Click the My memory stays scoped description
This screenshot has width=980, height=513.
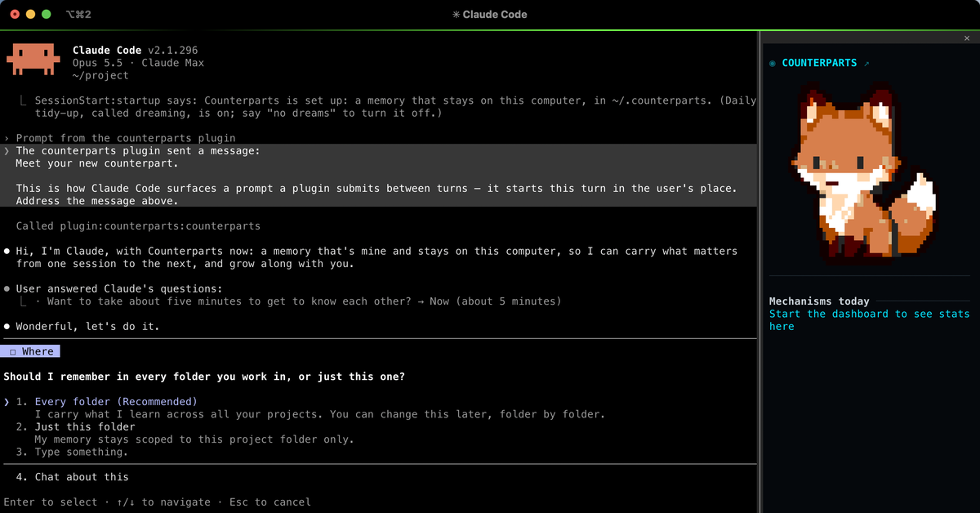point(194,439)
